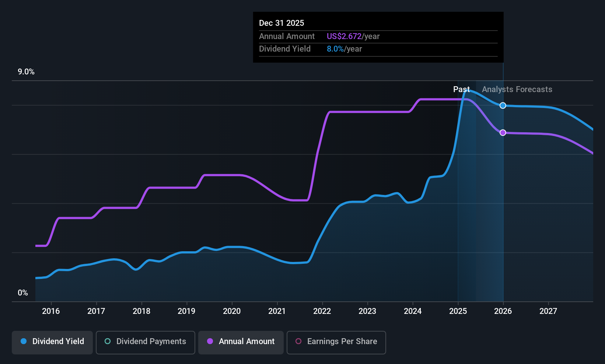Click the blue Dividend Yield data point marker
Screen dimensions: 605x364
click(x=503, y=106)
